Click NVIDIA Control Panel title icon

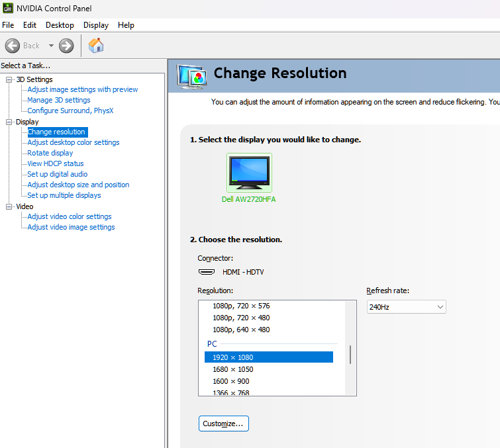(8, 8)
